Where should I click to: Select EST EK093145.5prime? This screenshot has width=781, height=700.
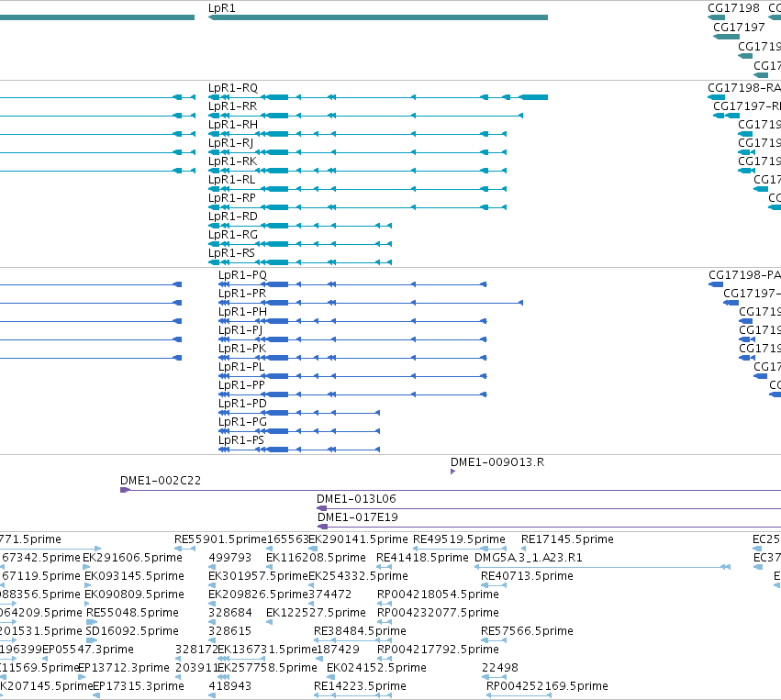(135, 576)
